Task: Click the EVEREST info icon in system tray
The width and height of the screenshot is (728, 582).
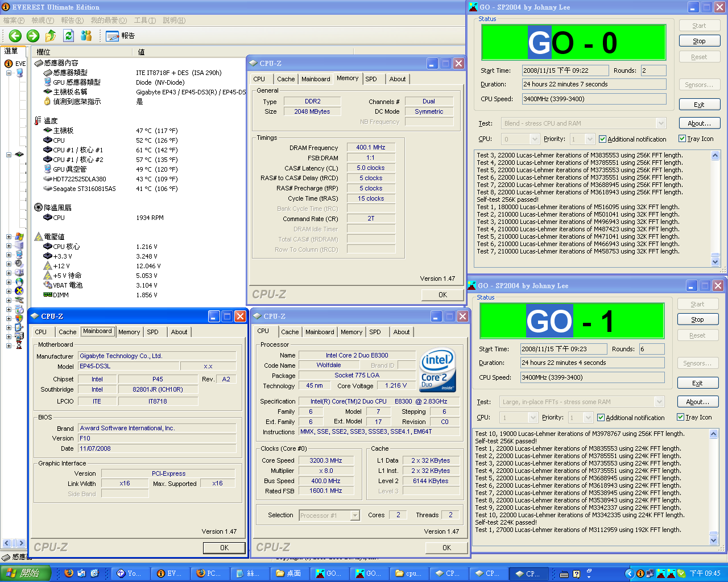Action: point(640,573)
